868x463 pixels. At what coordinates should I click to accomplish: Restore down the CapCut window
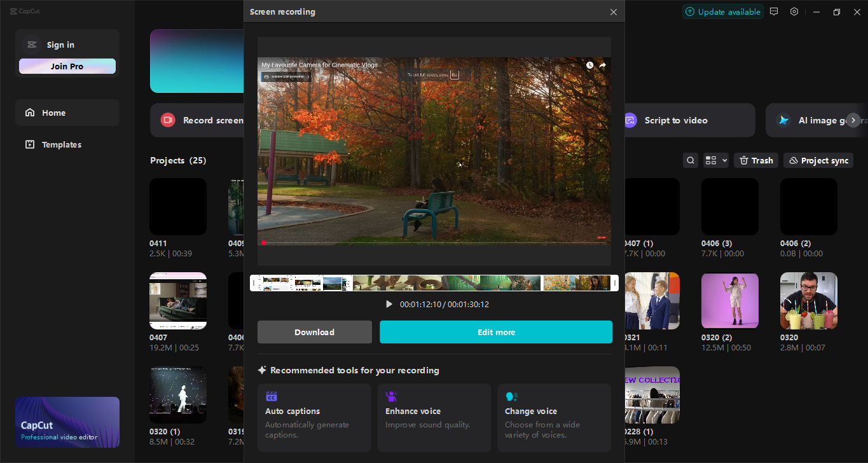(837, 11)
